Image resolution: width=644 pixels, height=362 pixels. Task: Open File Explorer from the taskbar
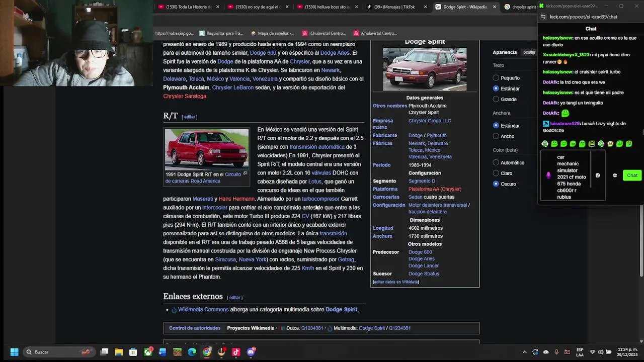(x=119, y=352)
